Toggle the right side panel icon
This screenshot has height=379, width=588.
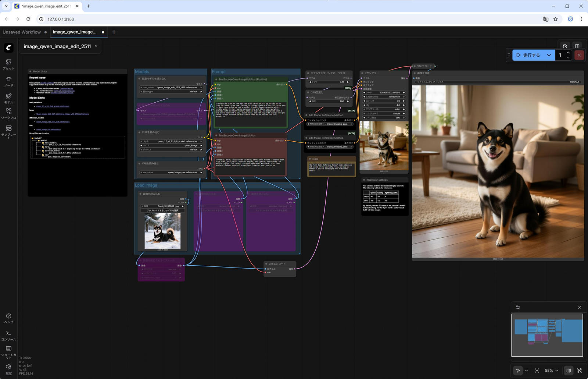[x=577, y=46]
